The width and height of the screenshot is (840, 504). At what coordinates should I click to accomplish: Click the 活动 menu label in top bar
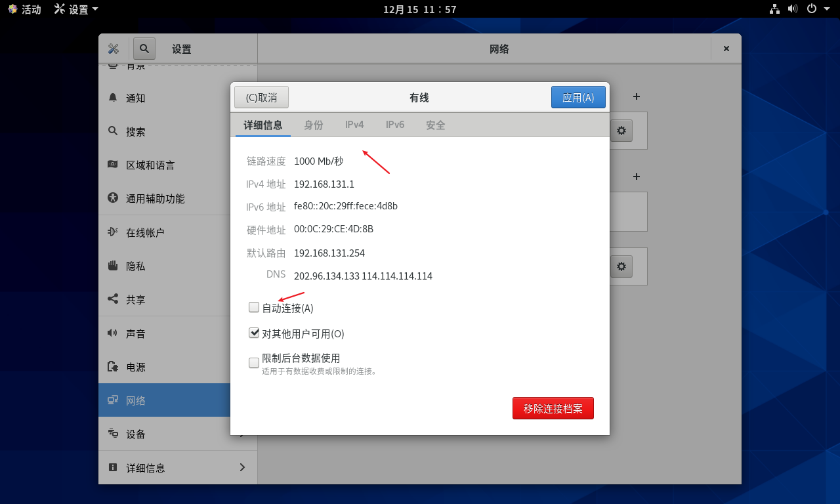[x=31, y=9]
